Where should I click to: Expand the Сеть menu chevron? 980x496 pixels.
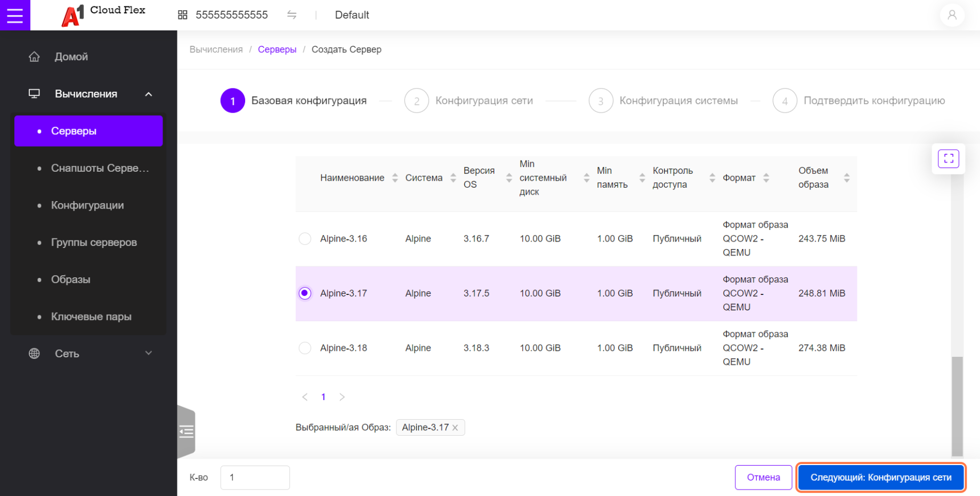point(149,353)
